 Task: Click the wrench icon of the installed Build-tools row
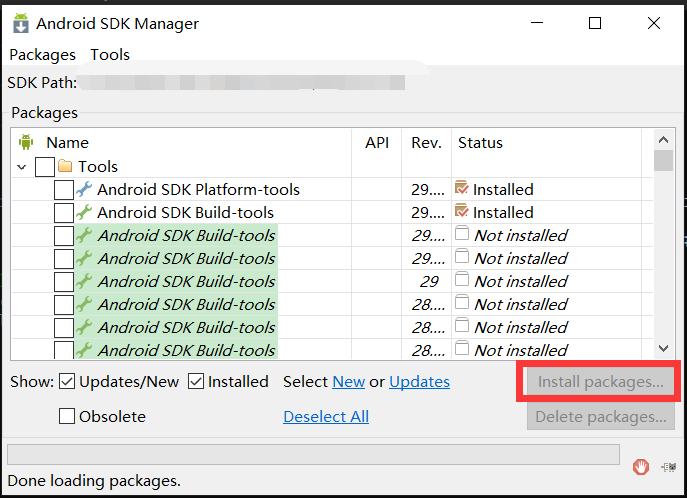point(84,212)
